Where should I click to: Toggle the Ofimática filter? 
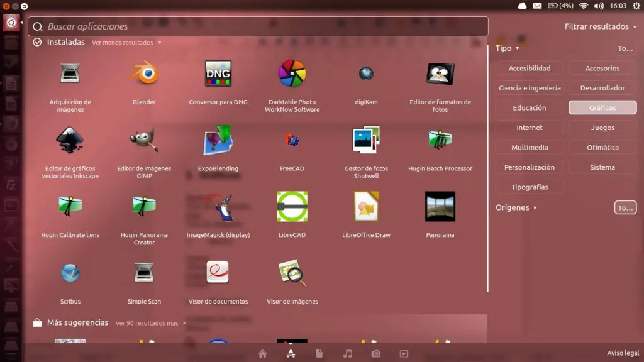602,147
